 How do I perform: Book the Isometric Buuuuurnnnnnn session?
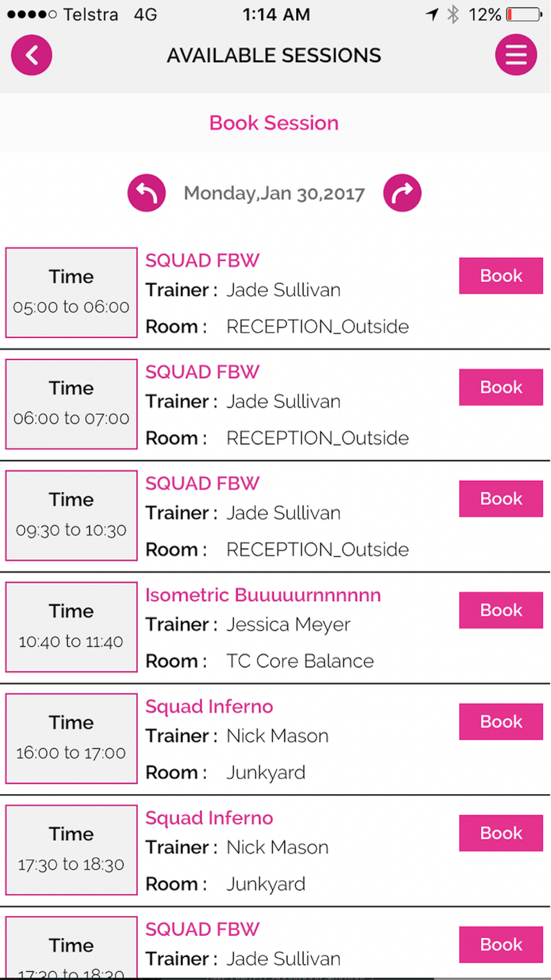point(501,610)
